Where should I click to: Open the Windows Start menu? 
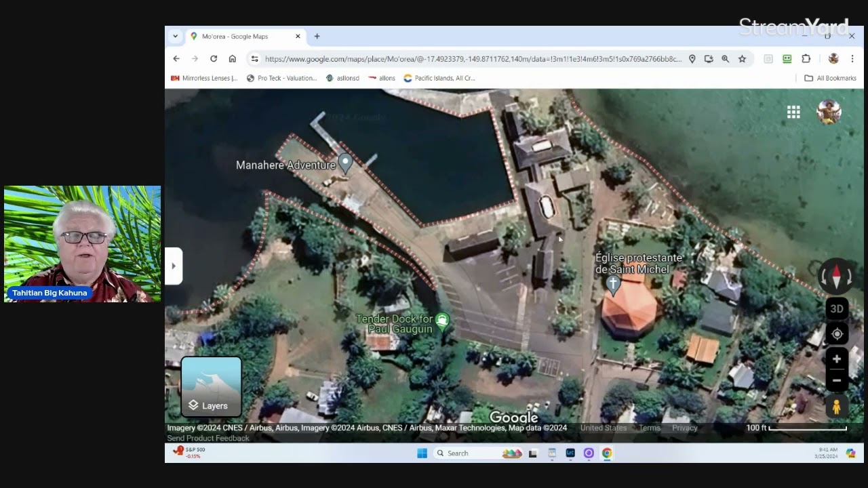(422, 453)
